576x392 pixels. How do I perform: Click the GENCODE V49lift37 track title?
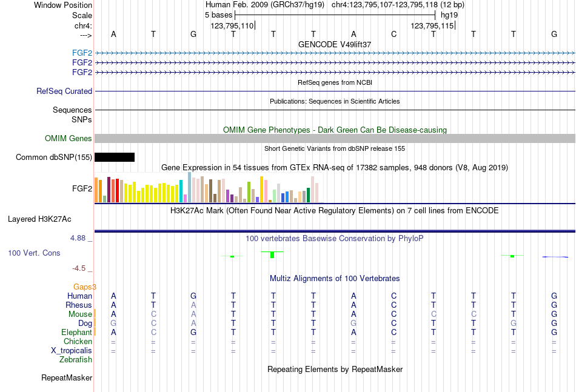(335, 44)
